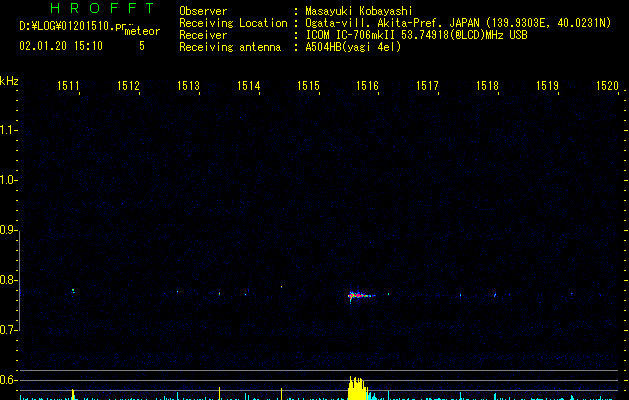Click the 0.6 kHz frequency axis label
This screenshot has width=629, height=400.
click(x=8, y=380)
